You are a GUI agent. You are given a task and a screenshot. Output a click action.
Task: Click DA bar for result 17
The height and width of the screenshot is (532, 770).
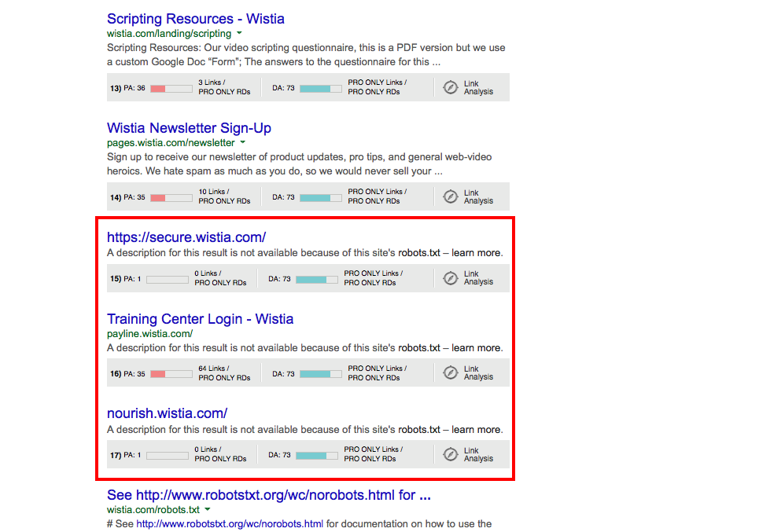click(316, 456)
